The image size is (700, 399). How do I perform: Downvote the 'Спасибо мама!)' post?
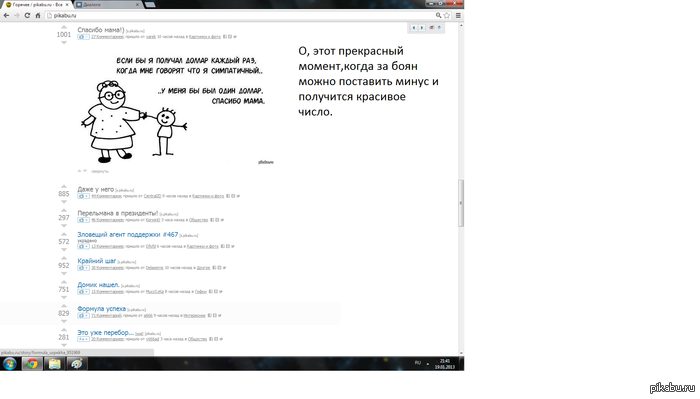click(64, 42)
